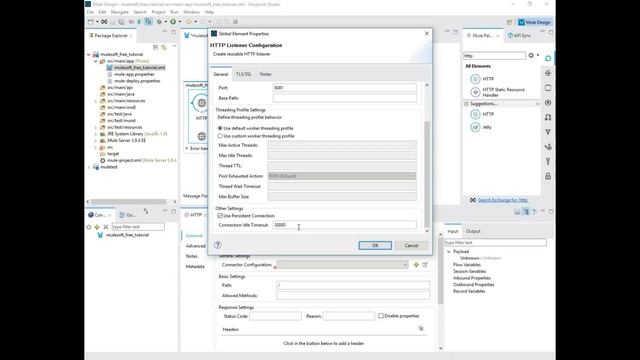
Task: Click the Exchange icon beside Search Exchange link
Action: [x=472, y=200]
